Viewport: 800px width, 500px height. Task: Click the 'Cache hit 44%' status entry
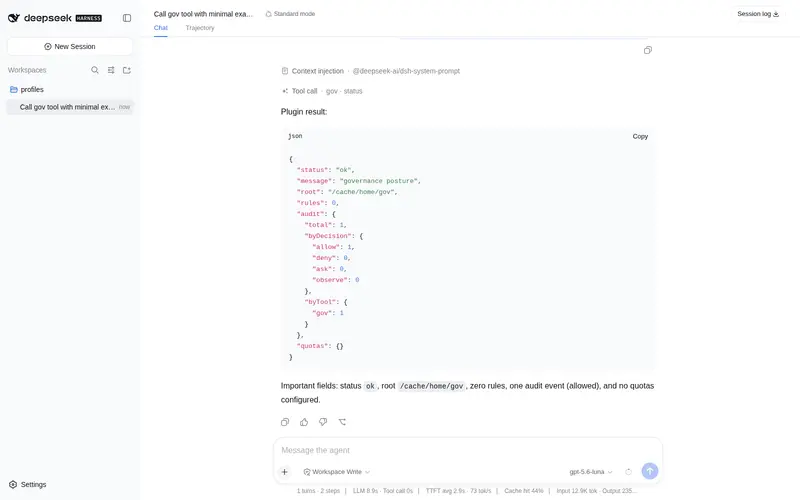(x=523, y=491)
